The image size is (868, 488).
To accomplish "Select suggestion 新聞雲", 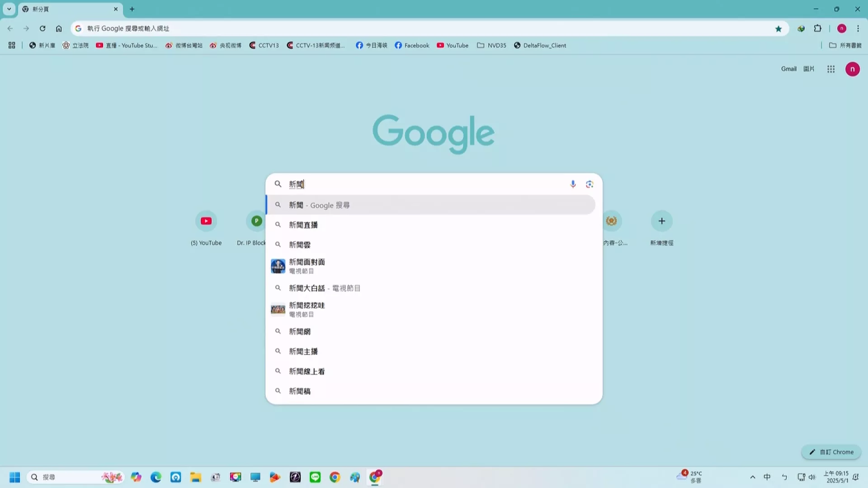I will [431, 244].
